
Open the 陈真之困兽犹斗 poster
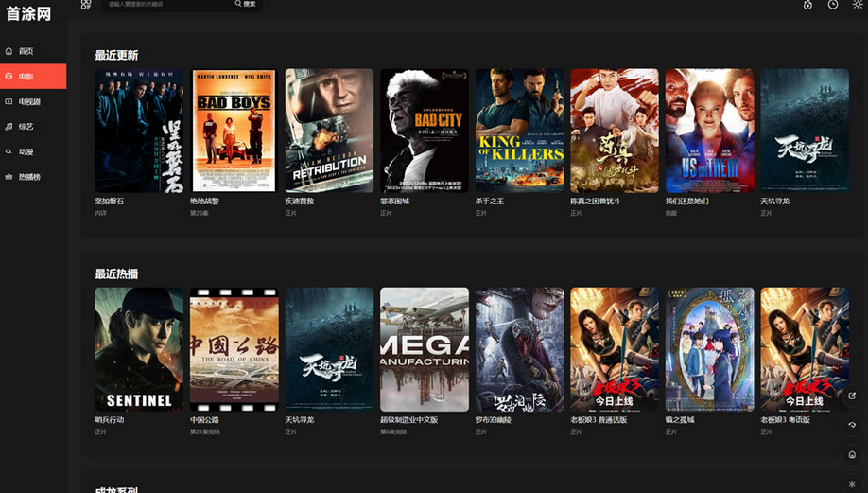(x=615, y=131)
